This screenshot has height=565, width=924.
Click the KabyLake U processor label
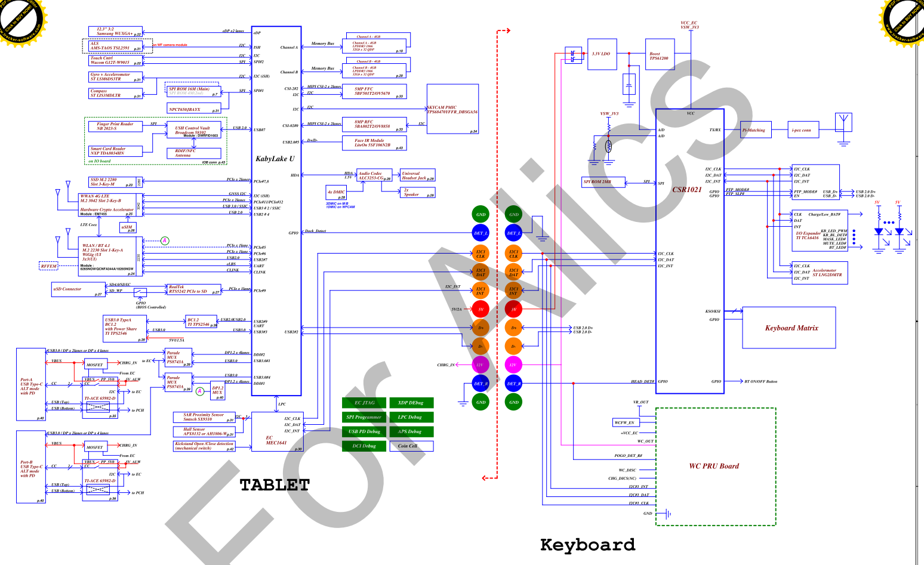[x=275, y=159]
